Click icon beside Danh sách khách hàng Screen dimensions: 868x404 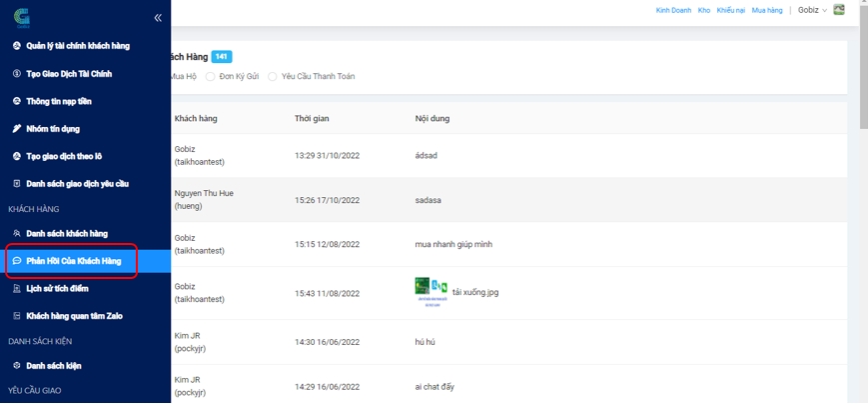(16, 234)
